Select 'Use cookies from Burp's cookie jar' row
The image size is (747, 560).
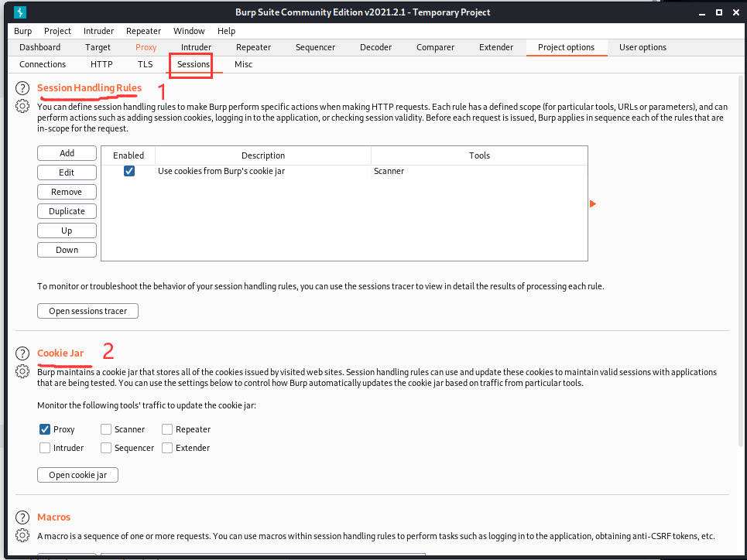(344, 171)
